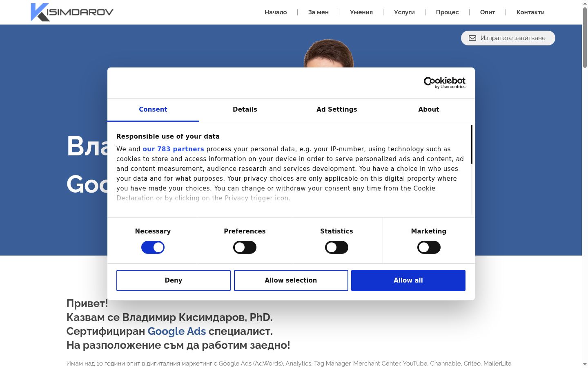Open the Опит menu item
This screenshot has width=588, height=368.
tap(488, 12)
